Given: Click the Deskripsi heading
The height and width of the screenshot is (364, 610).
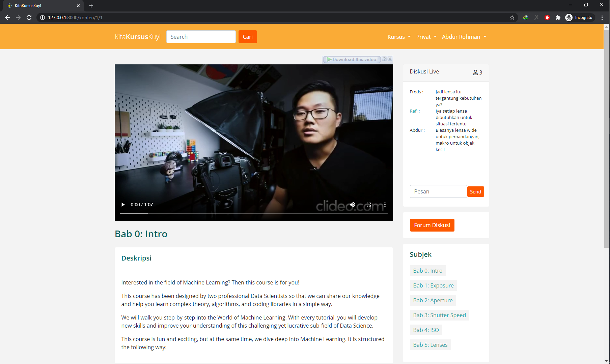Looking at the screenshot, I should point(136,258).
